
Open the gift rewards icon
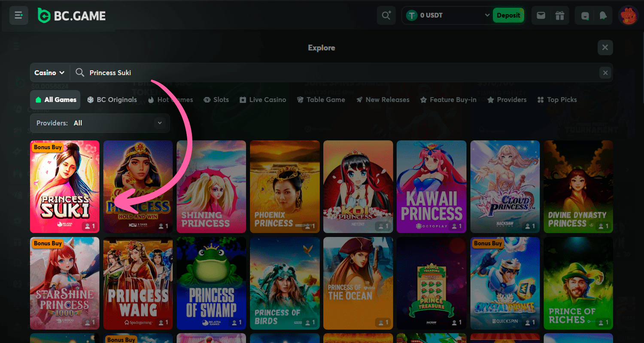559,15
